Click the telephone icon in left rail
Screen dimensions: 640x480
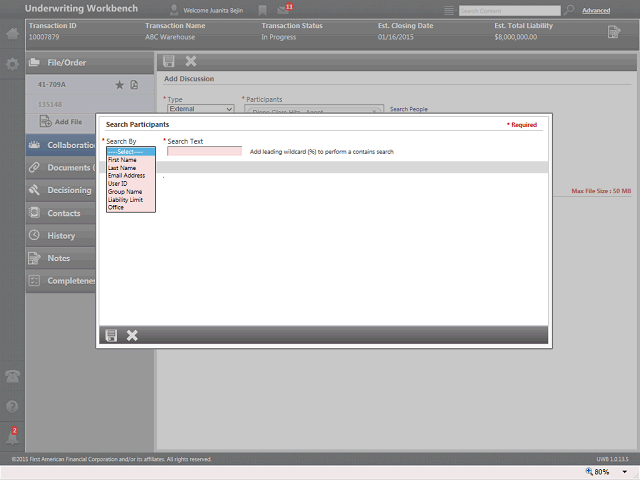12,376
